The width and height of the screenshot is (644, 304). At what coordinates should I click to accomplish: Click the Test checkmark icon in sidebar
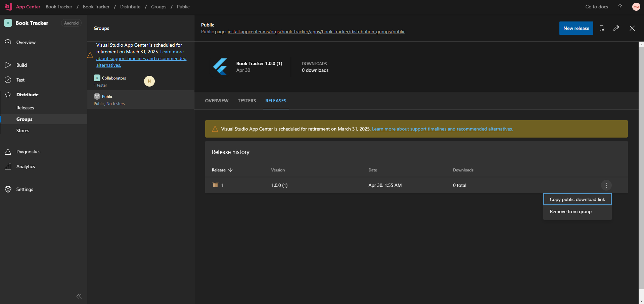8,80
